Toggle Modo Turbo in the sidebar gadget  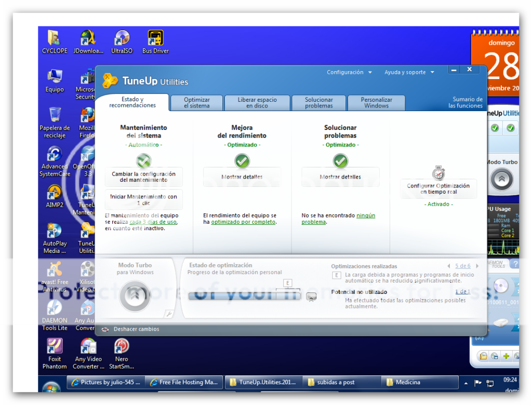pyautogui.click(x=501, y=179)
